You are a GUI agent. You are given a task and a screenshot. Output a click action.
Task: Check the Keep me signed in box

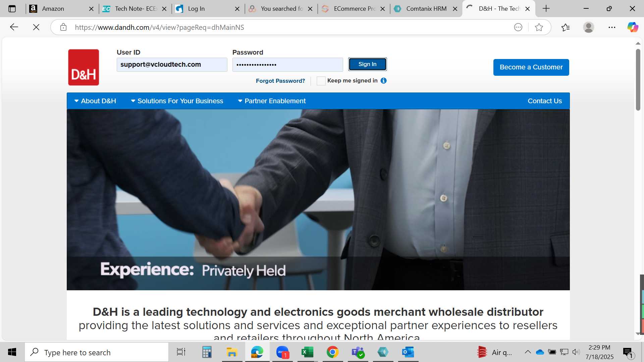click(321, 81)
